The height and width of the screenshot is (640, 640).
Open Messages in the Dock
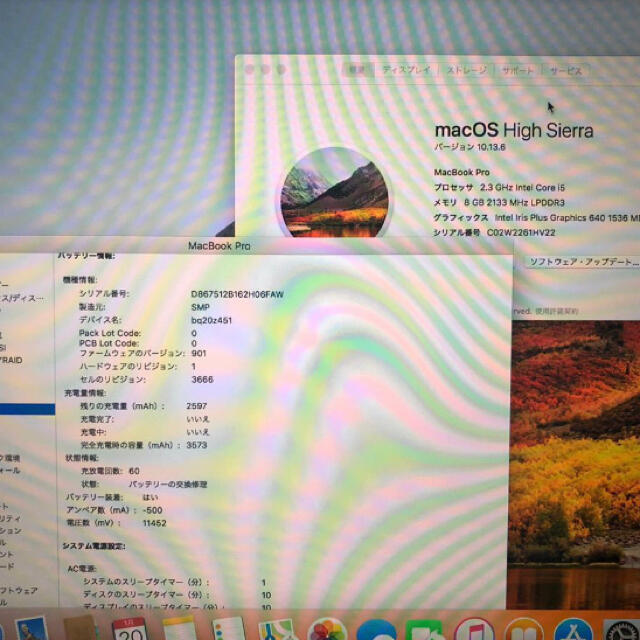(376, 630)
